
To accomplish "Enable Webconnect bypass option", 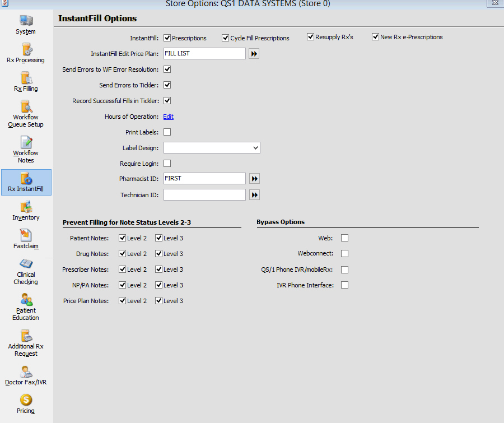I will (x=344, y=253).
